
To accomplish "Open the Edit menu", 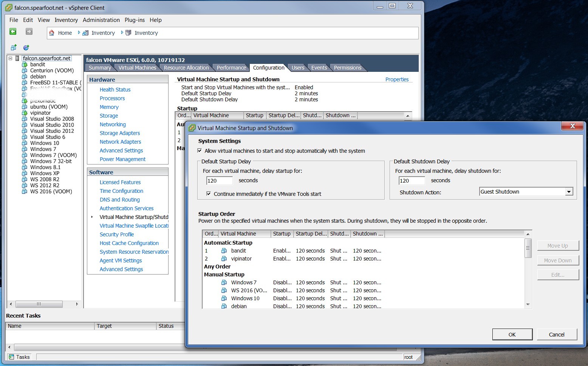I will click(x=28, y=20).
